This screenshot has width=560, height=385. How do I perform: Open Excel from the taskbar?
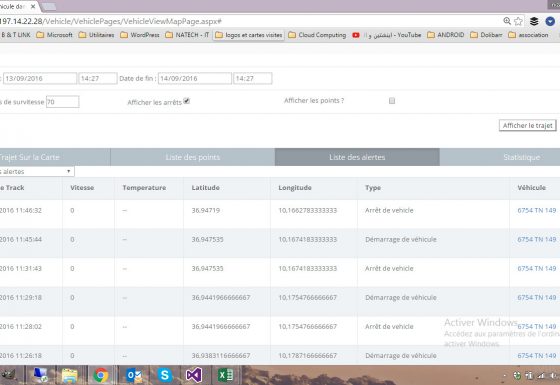(226, 375)
